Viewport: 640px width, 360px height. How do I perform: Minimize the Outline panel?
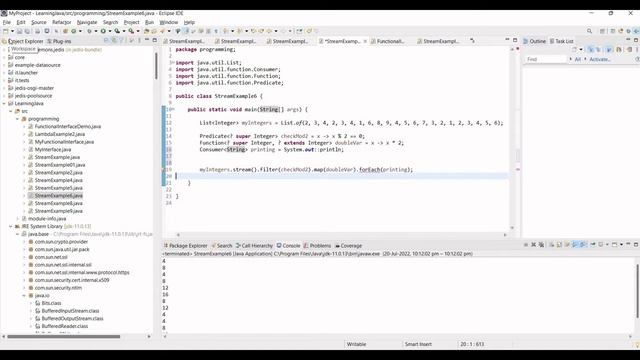pyautogui.click(x=628, y=39)
